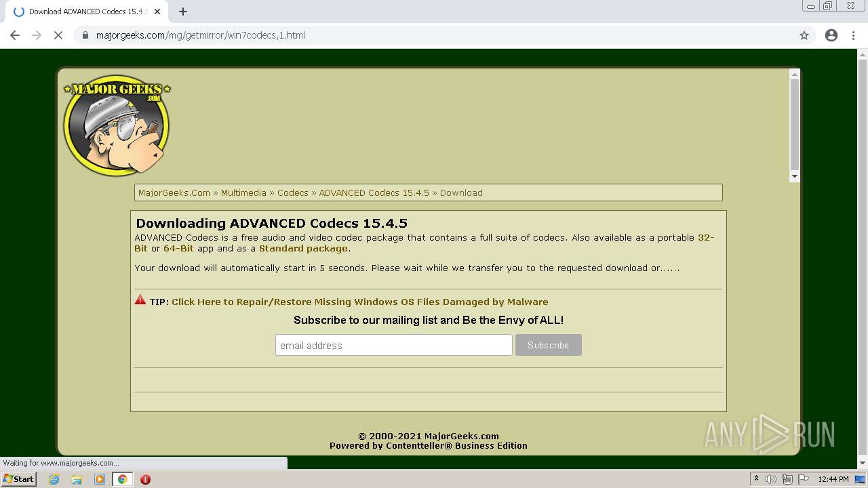Image resolution: width=868 pixels, height=488 pixels.
Task: Click the inner frame scroll down arrow
Action: click(795, 176)
